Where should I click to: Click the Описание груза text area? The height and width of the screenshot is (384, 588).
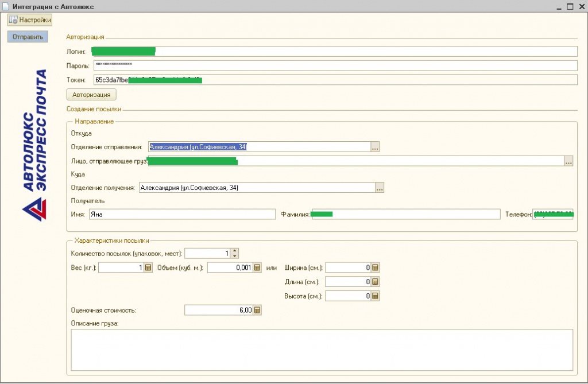point(322,350)
